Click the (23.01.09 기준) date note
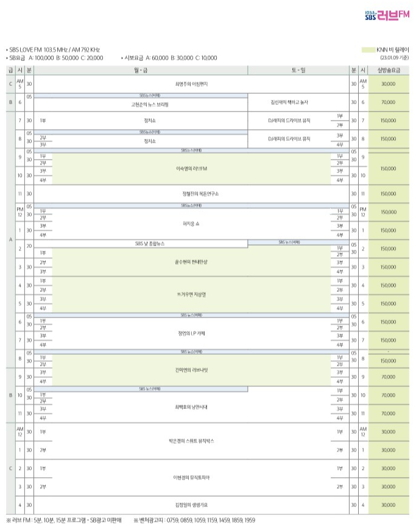This screenshot has width=416, height=532. coord(395,58)
